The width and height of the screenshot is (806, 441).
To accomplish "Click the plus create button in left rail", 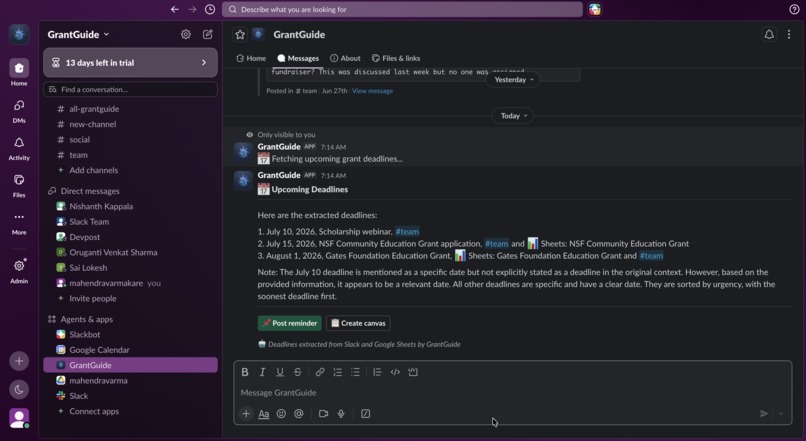I will click(x=19, y=361).
